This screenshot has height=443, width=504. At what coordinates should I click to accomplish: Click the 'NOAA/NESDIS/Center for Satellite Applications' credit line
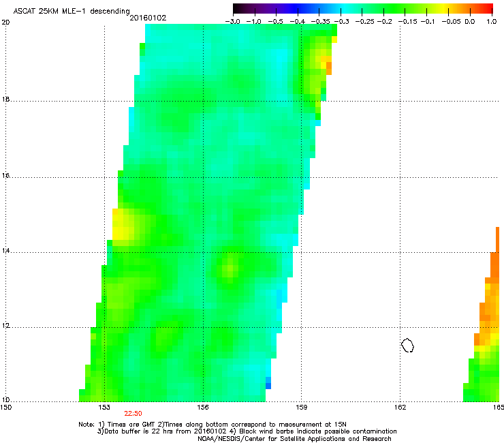[x=294, y=439]
